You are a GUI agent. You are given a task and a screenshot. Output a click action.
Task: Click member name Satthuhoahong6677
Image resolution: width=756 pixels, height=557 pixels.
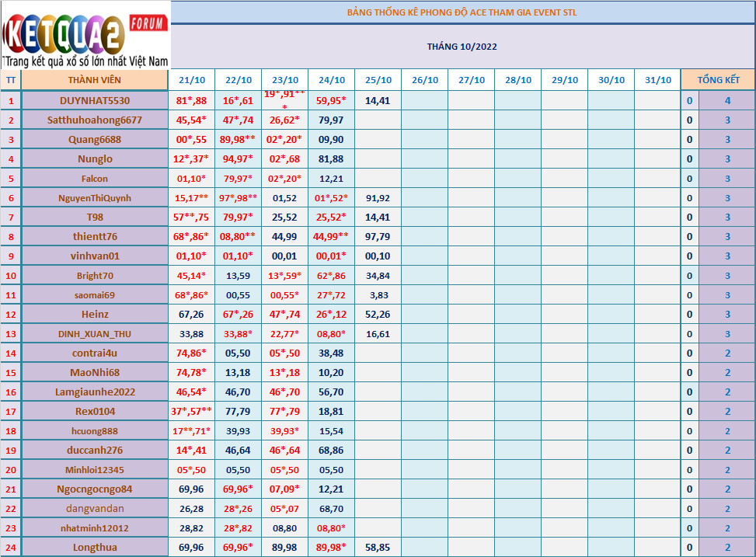pyautogui.click(x=94, y=120)
